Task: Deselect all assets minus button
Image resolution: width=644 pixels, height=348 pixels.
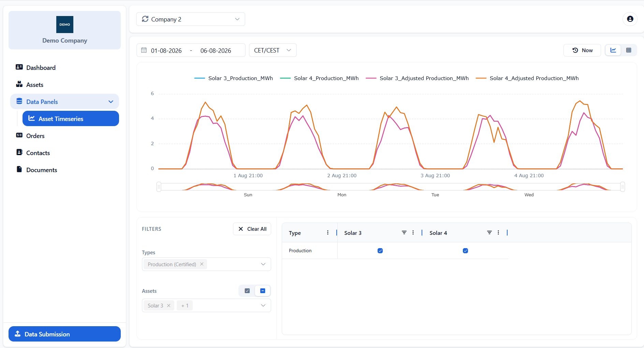Action: (263, 291)
